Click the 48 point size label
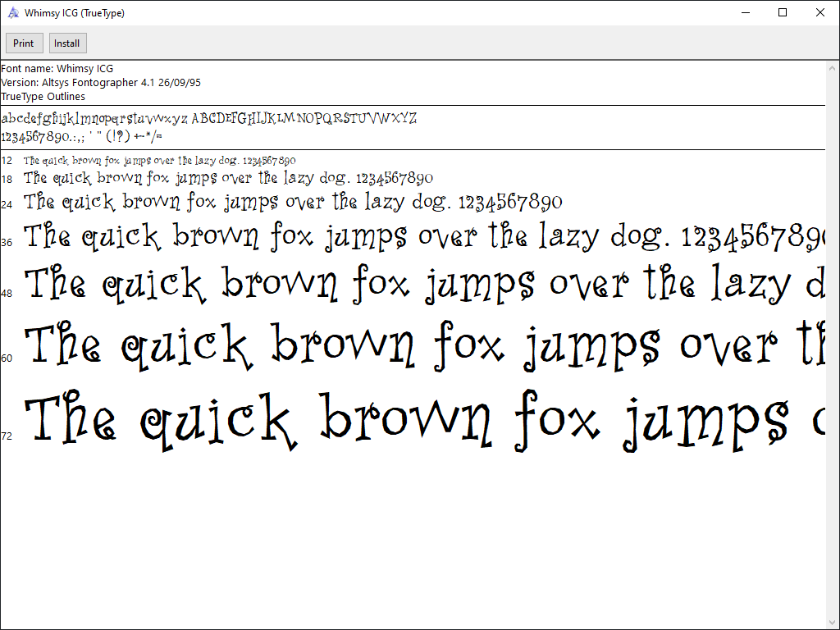 point(7,294)
